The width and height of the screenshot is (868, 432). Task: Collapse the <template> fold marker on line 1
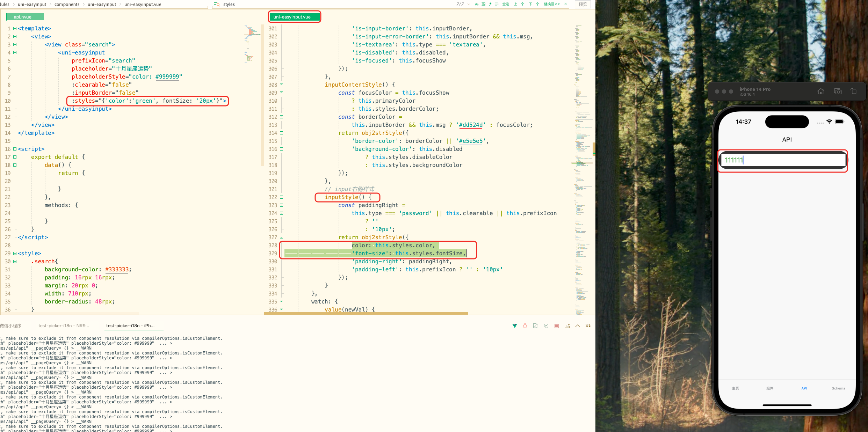click(15, 29)
